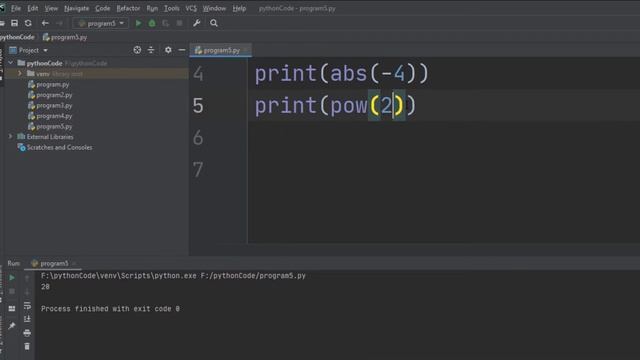Open the Window menu
The height and width of the screenshot is (360, 640).
pyautogui.click(x=214, y=8)
